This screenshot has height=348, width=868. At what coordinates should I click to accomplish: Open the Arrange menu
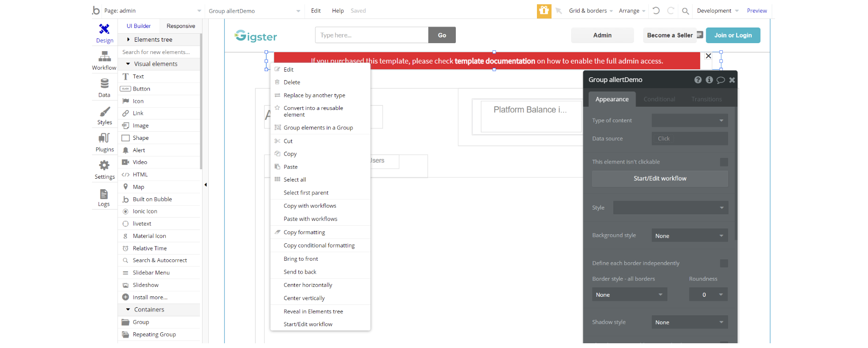632,10
